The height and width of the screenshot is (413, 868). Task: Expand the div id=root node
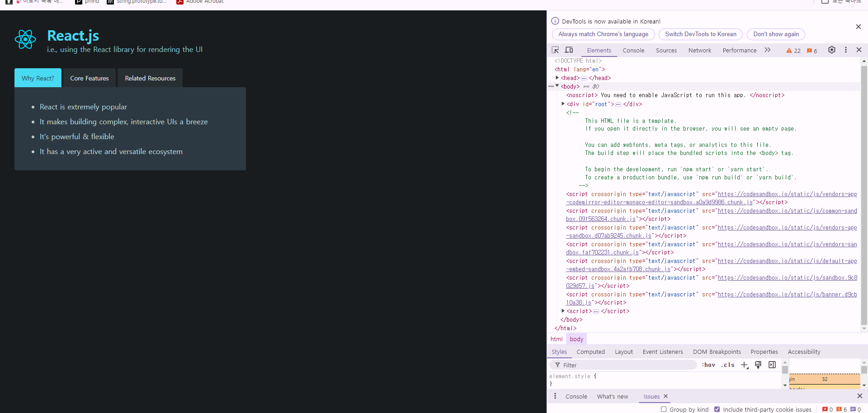click(x=563, y=104)
